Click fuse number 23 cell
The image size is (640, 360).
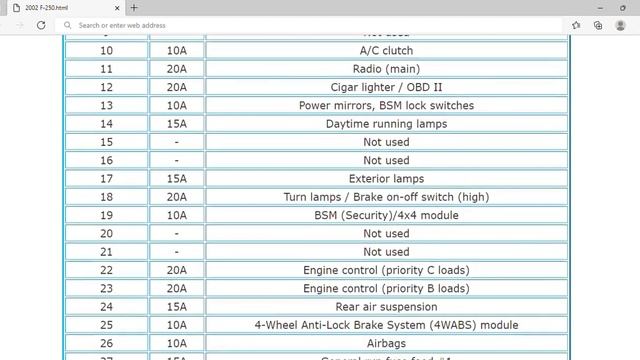coord(107,289)
